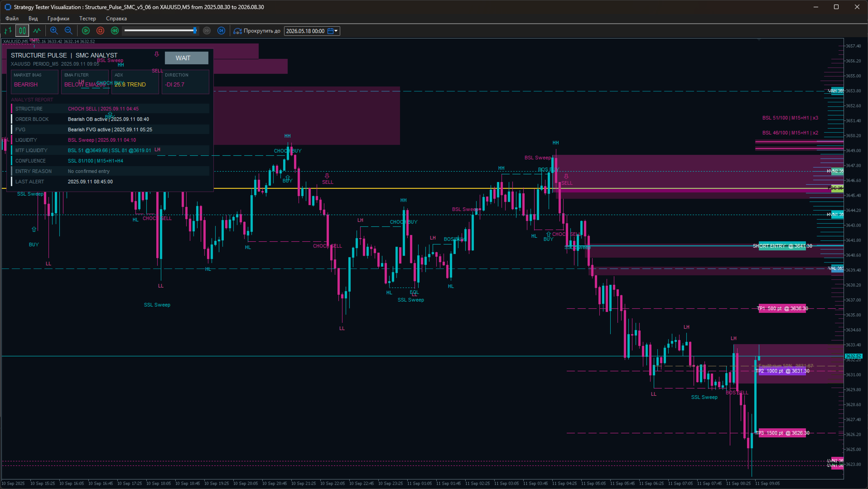Toggle candlestick chart mode

point(22,31)
